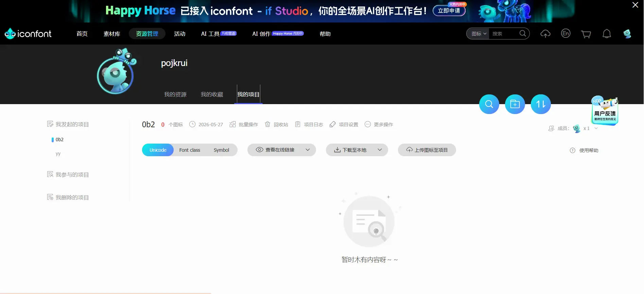Open 活动 navigation item

click(x=180, y=34)
